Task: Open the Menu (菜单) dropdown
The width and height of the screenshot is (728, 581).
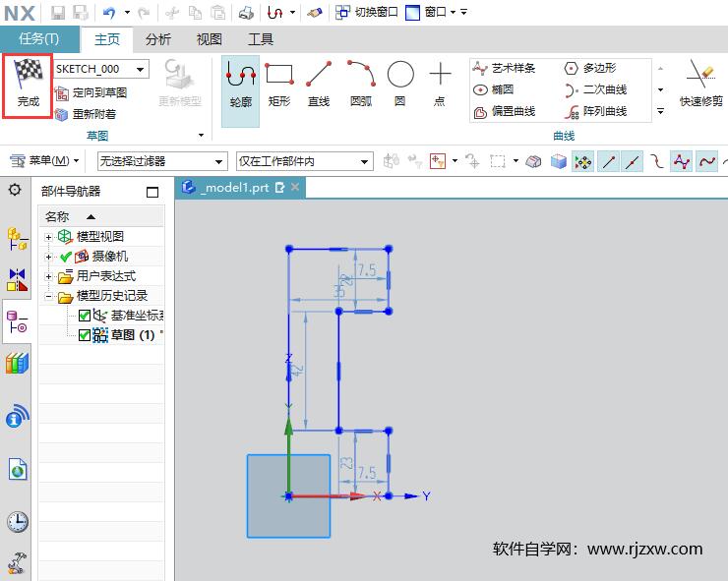Action: click(x=44, y=161)
